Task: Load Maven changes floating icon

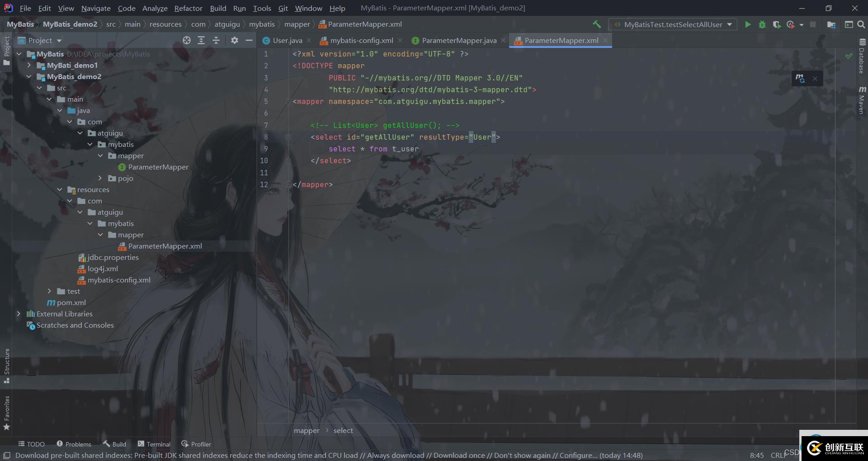Action: 800,78
